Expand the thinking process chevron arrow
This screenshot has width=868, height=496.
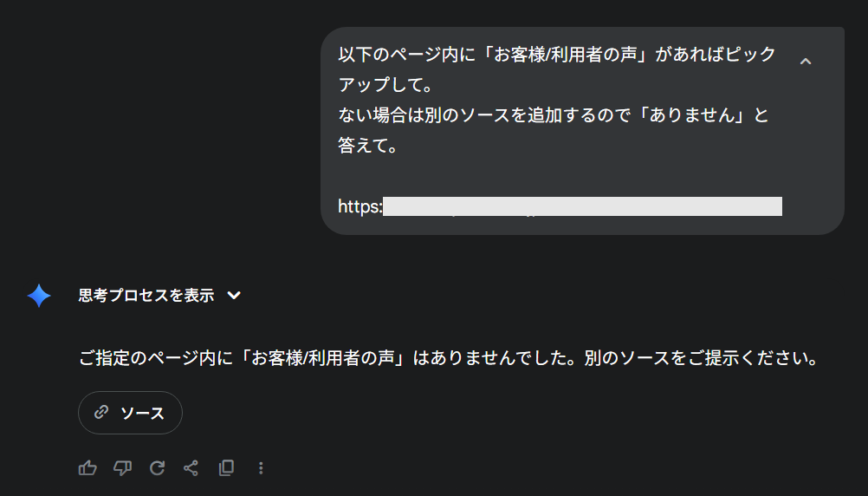tap(233, 296)
